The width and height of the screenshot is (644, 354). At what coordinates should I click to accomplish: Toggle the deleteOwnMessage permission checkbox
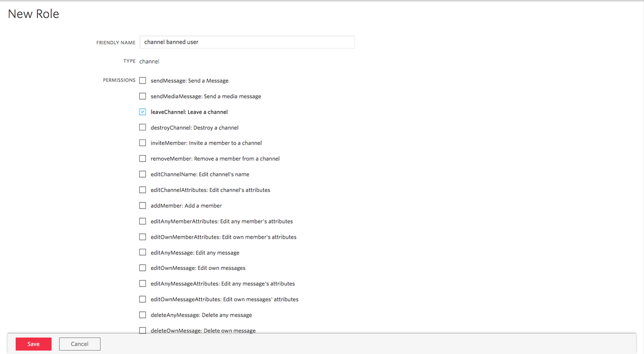(x=143, y=330)
